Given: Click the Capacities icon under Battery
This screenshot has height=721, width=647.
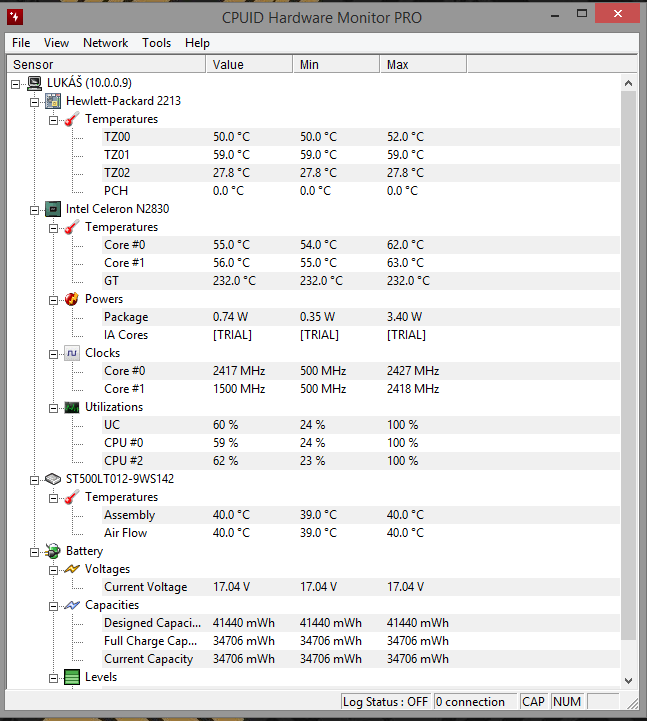Looking at the screenshot, I should 71,605.
